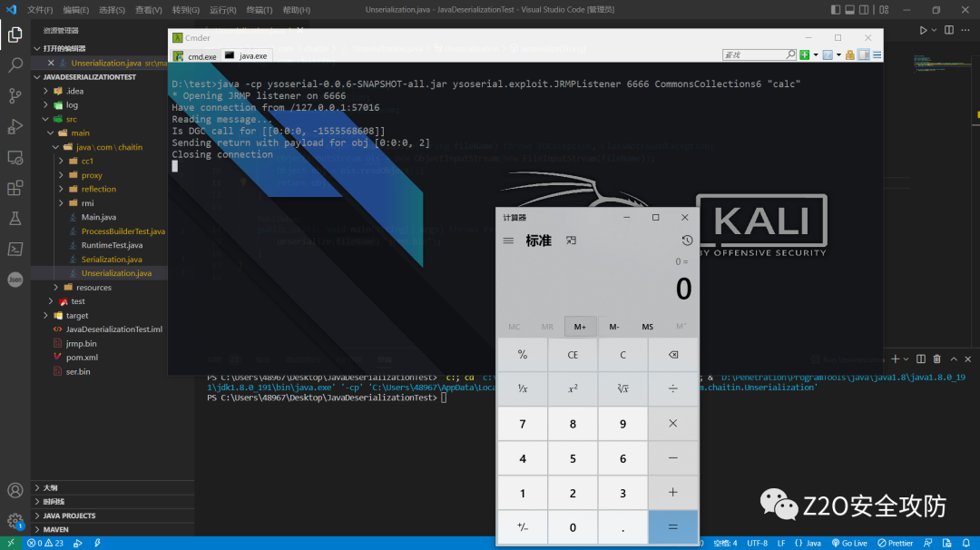Open the 运行(R) menu
Screen dimensions: 980x550
[222, 10]
